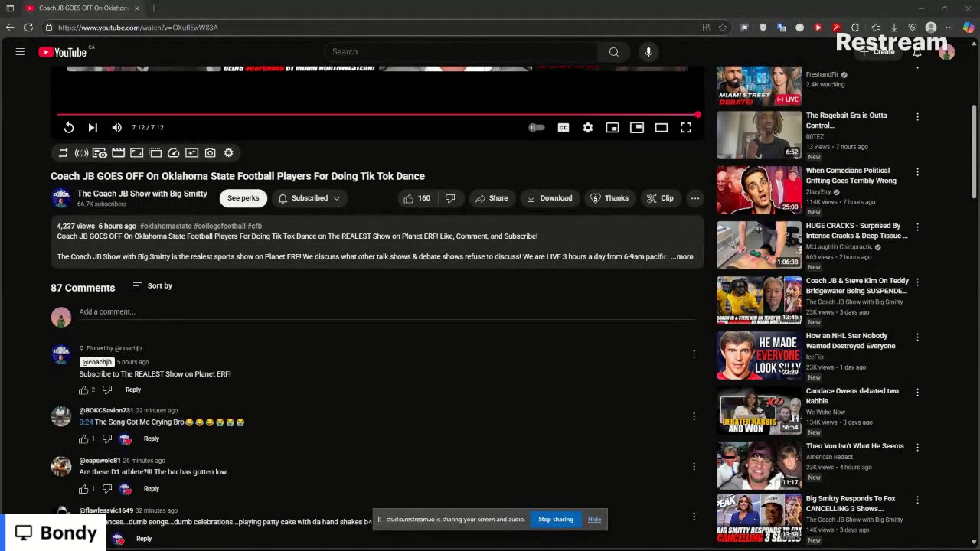Jump to 0:24 timestamp in comment
This screenshot has height=551, width=980.
click(86, 422)
